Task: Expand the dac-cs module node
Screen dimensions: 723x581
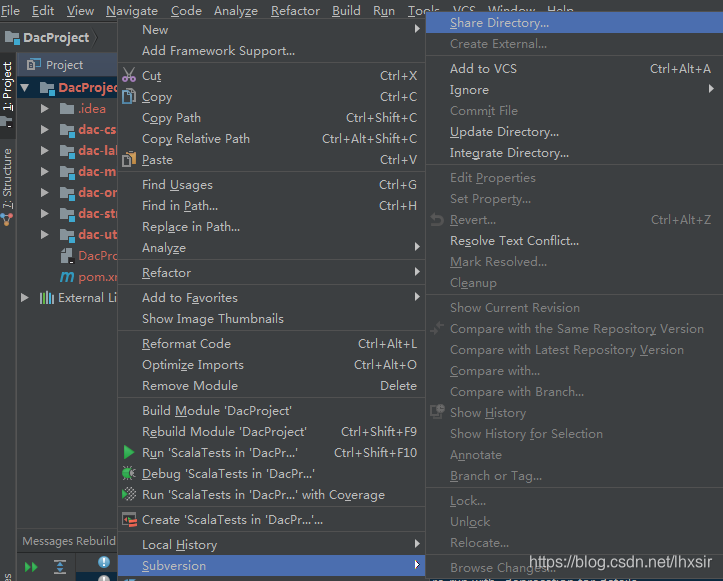Action: [44, 130]
